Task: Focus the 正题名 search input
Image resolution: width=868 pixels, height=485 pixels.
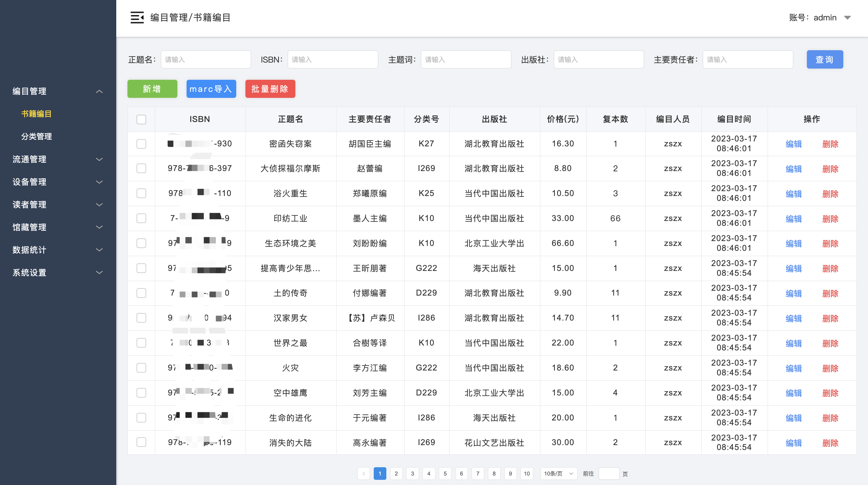Action: 206,60
